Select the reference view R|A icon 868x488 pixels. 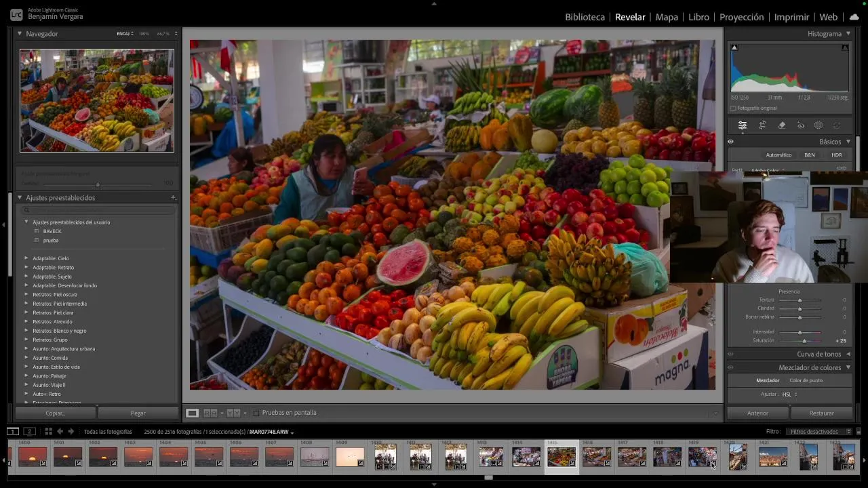pyautogui.click(x=210, y=413)
